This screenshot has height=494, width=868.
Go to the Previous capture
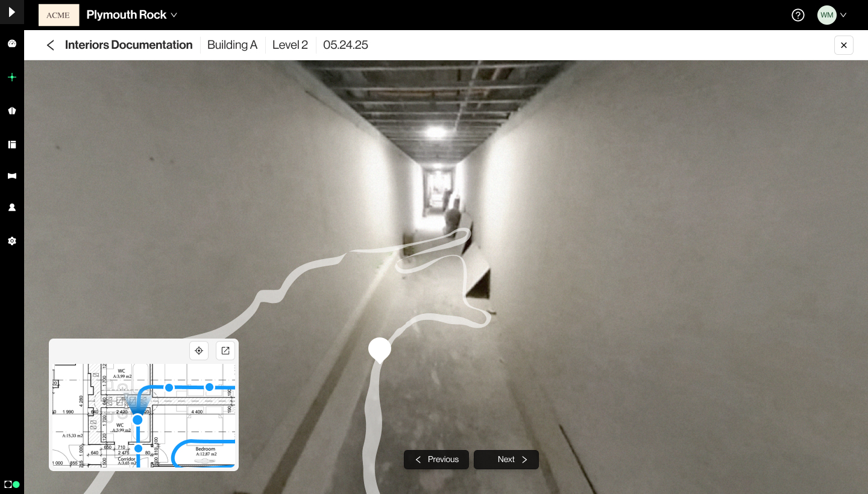[436, 460]
